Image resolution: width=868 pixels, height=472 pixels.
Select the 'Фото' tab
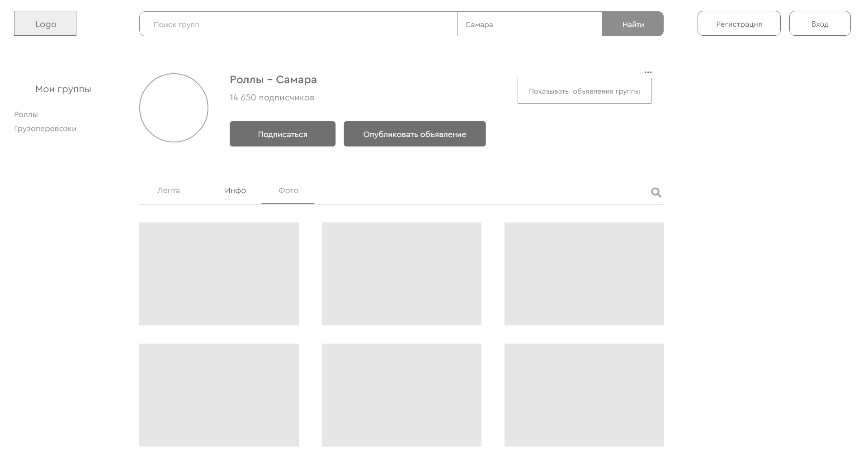tap(288, 191)
